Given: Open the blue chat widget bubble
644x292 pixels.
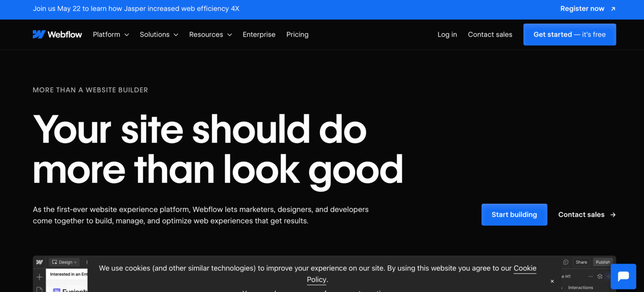Looking at the screenshot, I should click(x=623, y=276).
